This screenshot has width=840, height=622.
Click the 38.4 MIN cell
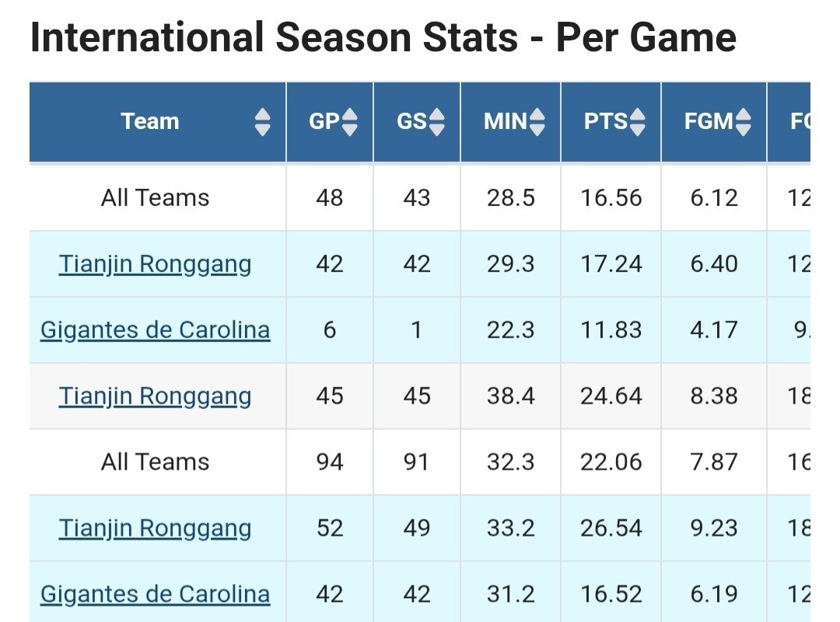pyautogui.click(x=510, y=396)
